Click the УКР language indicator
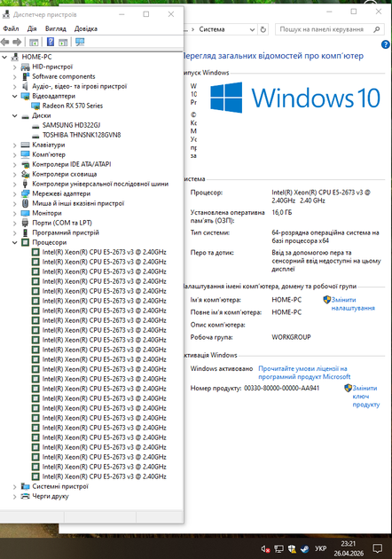392x559 pixels. tap(321, 548)
